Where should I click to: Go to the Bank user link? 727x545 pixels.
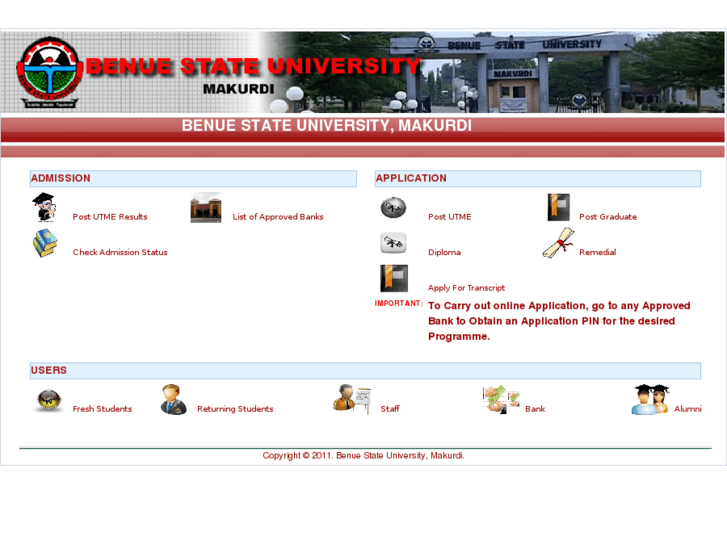tap(535, 409)
